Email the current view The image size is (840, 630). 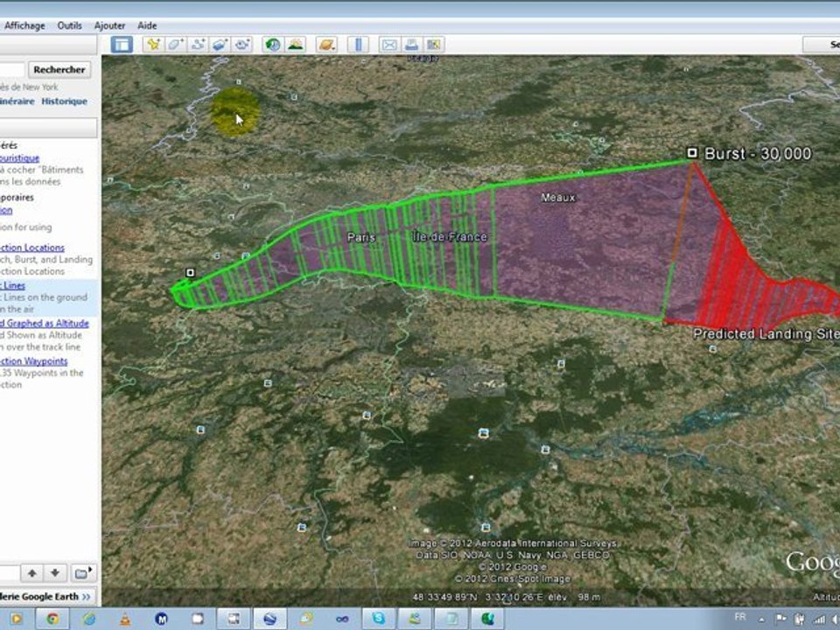pyautogui.click(x=389, y=45)
